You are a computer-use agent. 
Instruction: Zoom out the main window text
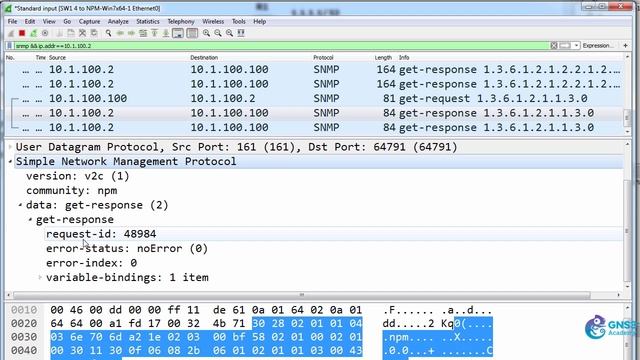[x=218, y=33]
